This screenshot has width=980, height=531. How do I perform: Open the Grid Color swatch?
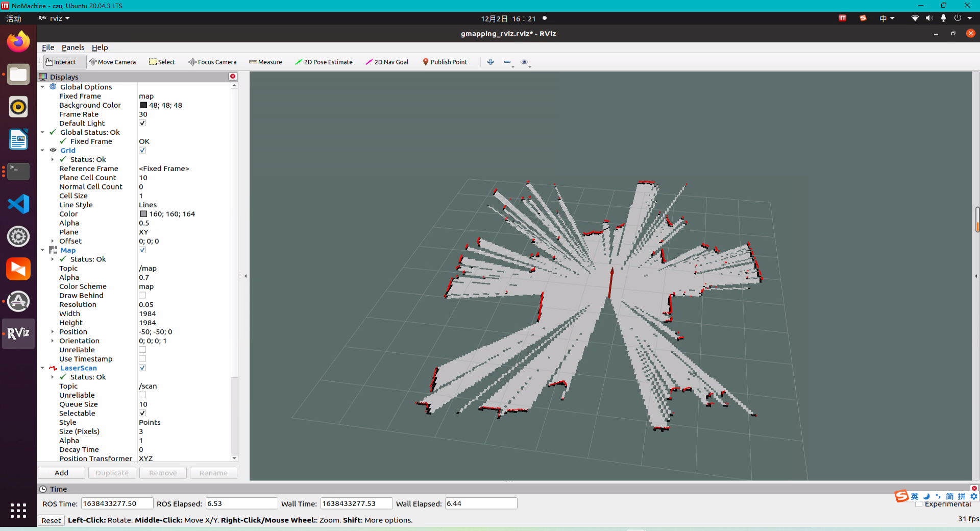[x=143, y=214]
